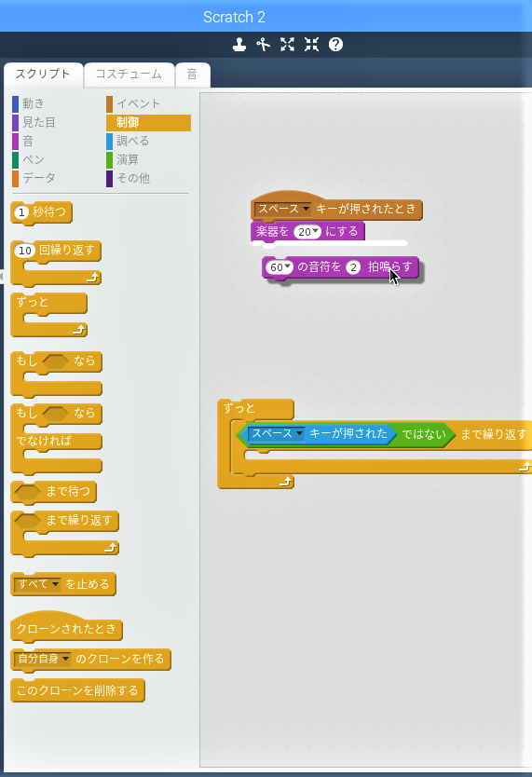Select the Duplicate stamp tool
The image size is (532, 777).
[239, 45]
